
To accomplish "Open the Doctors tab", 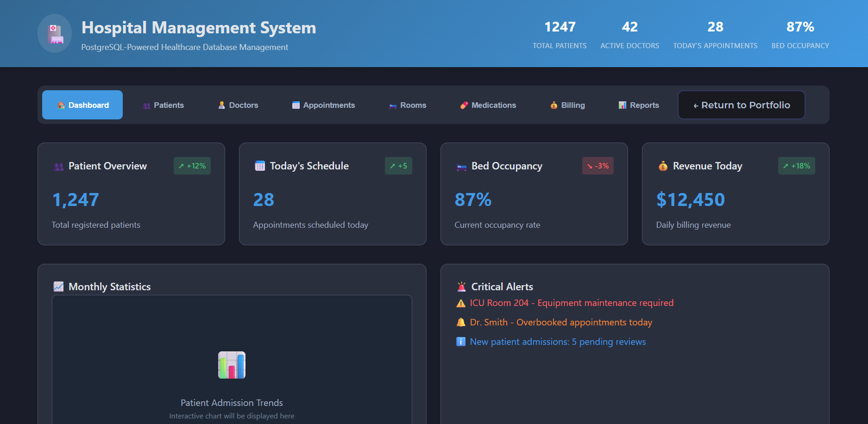I will (x=238, y=105).
